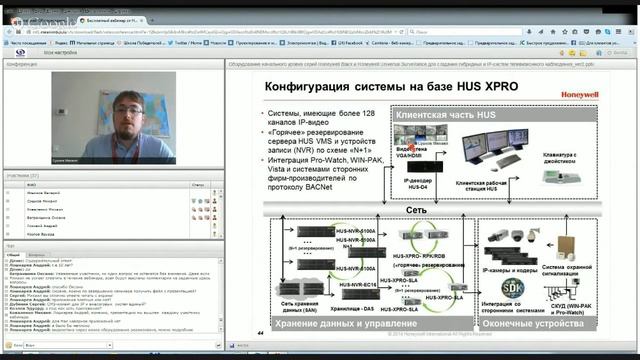Click the paper-plane send icon in browser toolbar
Image resolution: width=640 pixels, height=360 pixels.
(x=541, y=31)
